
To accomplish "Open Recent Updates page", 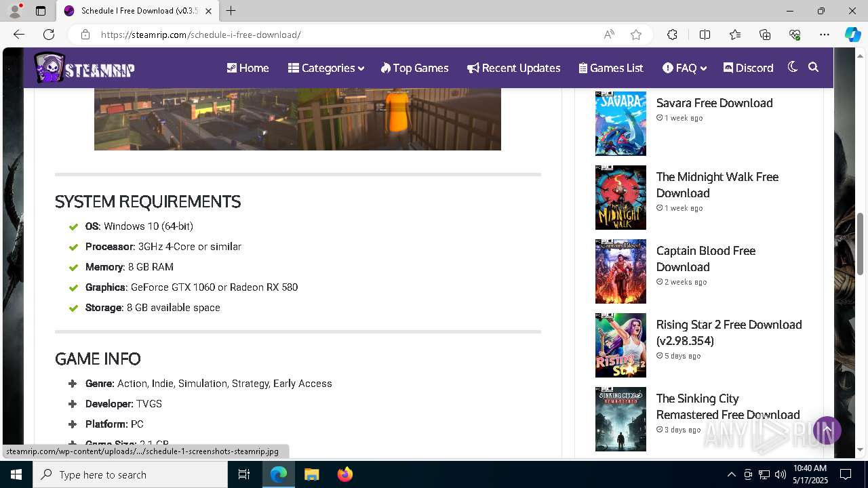I will (514, 68).
